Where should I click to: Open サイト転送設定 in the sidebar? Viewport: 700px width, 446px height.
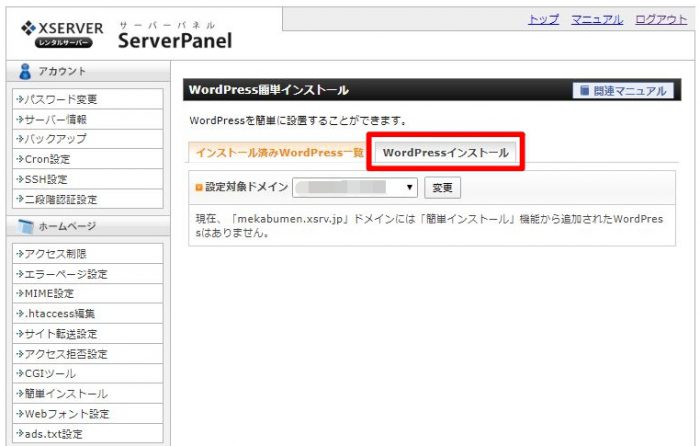(x=88, y=333)
